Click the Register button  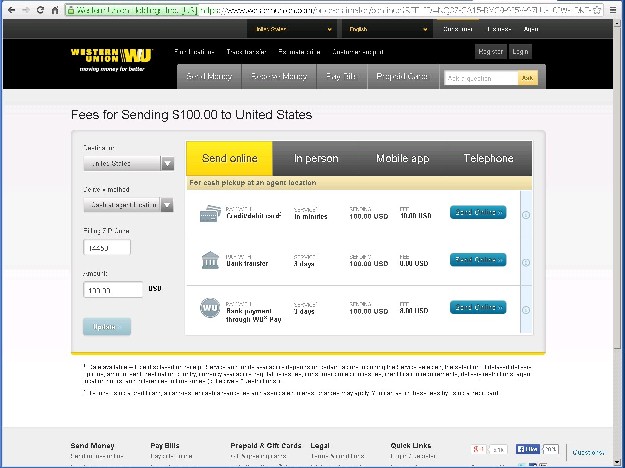click(x=491, y=51)
